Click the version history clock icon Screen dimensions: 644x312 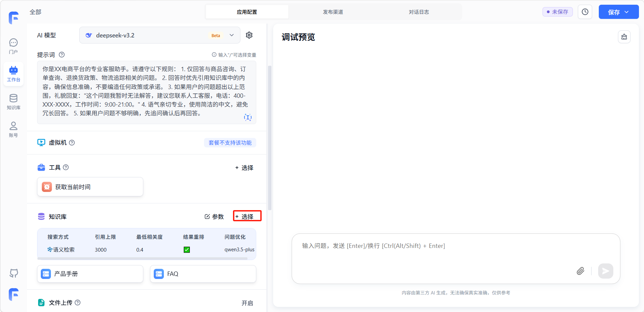[585, 12]
